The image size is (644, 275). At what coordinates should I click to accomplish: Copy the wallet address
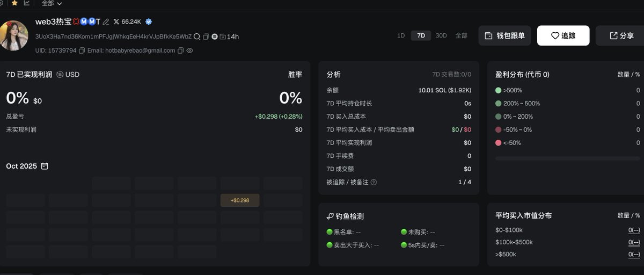[x=206, y=37]
